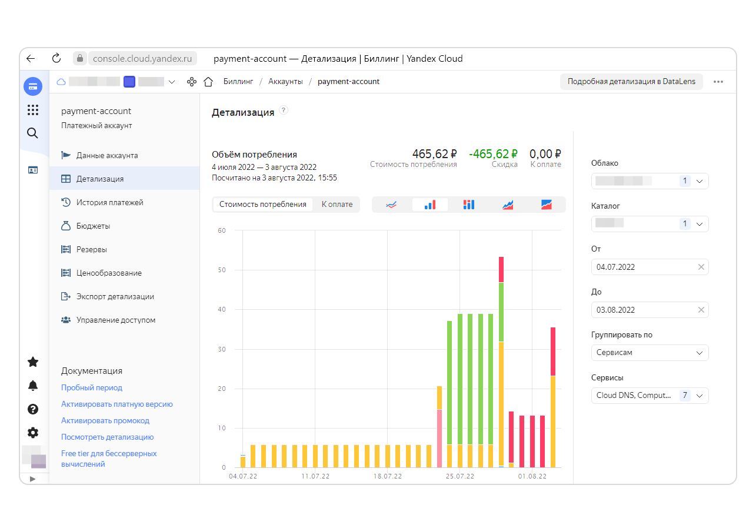Click the lock icon in address bar
Image resolution: width=756 pixels, height=532 pixels.
pos(80,58)
